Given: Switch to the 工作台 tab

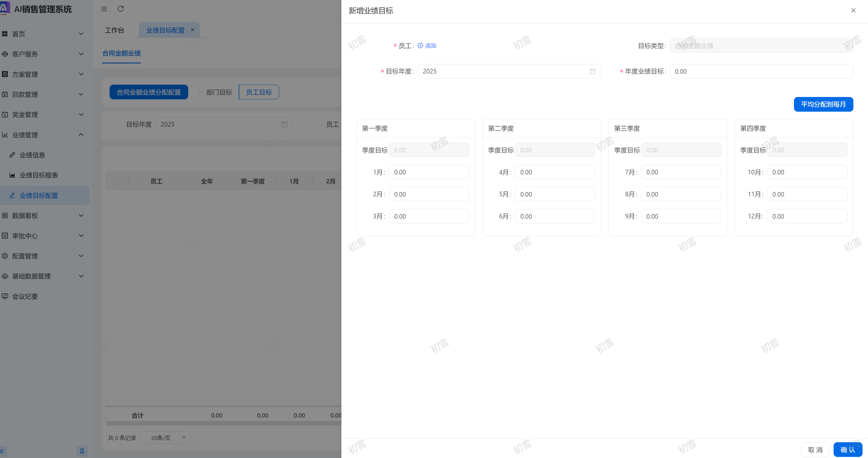Looking at the screenshot, I should [114, 30].
